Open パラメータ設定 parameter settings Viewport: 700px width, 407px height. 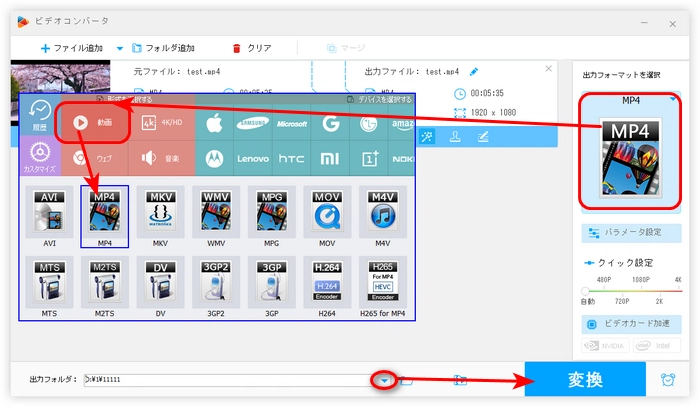tap(633, 232)
